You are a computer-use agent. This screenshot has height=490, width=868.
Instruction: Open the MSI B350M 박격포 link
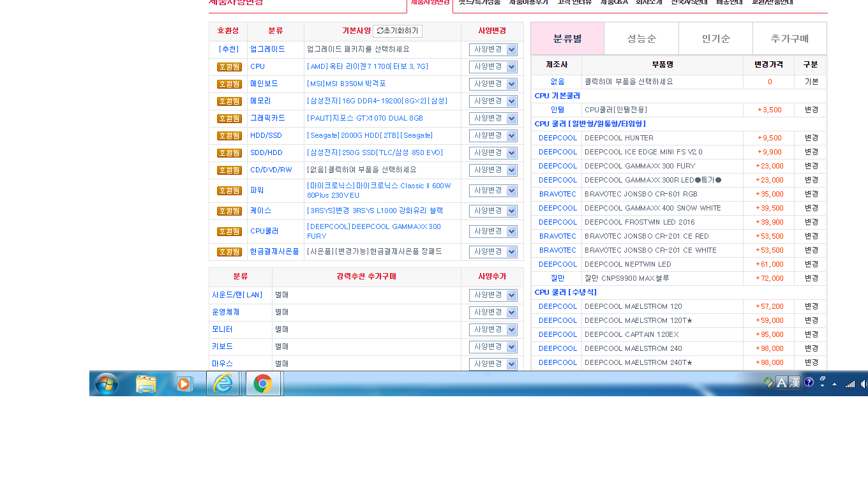click(x=347, y=84)
